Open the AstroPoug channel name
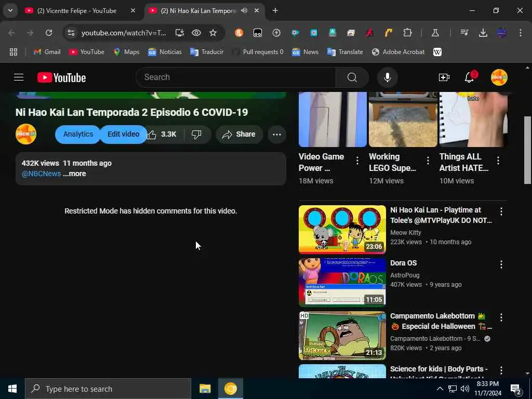 pos(405,275)
